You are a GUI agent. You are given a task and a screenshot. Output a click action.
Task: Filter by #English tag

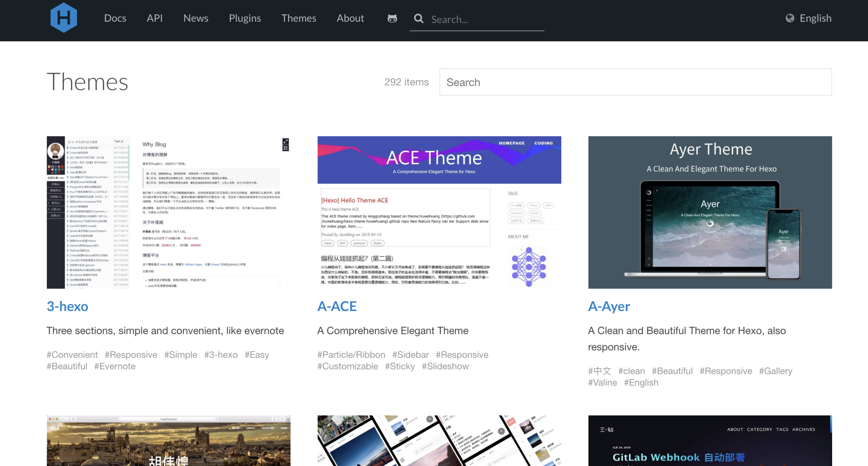(641, 382)
